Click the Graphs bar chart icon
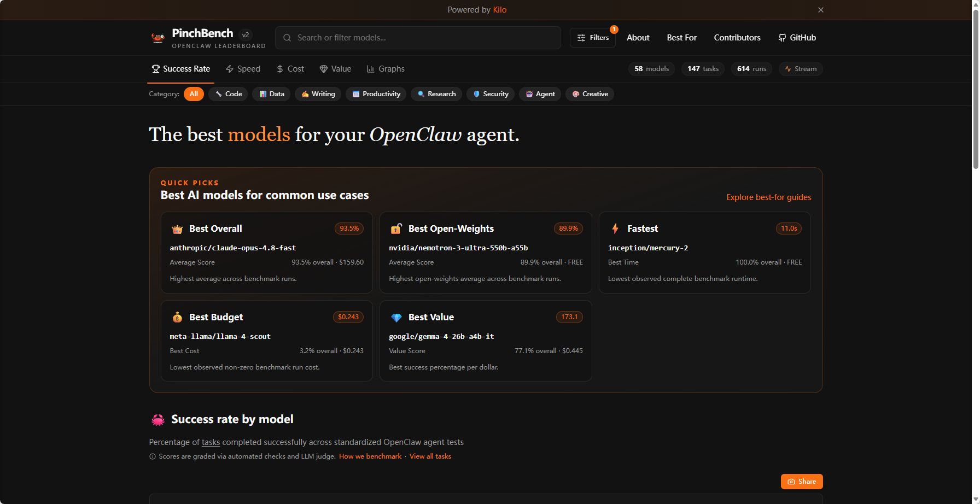 (371, 69)
